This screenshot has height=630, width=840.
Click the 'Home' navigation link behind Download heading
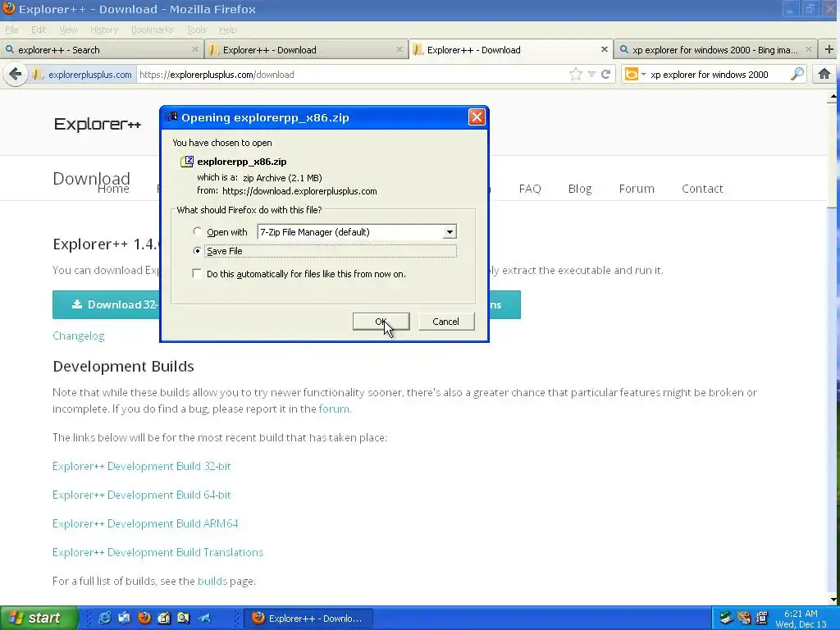tap(113, 189)
